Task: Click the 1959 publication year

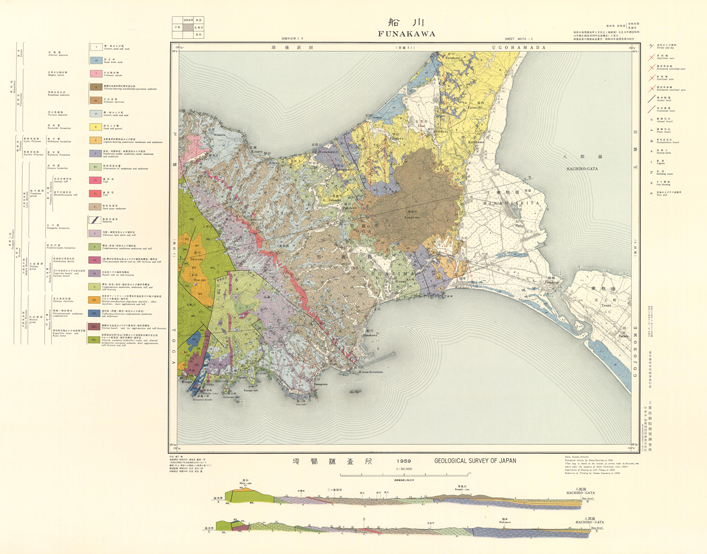Action: coord(404,461)
